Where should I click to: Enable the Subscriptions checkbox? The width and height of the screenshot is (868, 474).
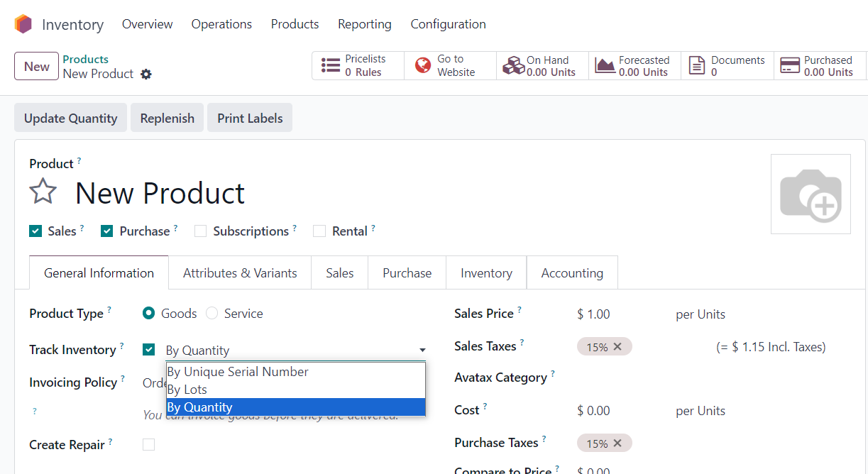pos(201,231)
